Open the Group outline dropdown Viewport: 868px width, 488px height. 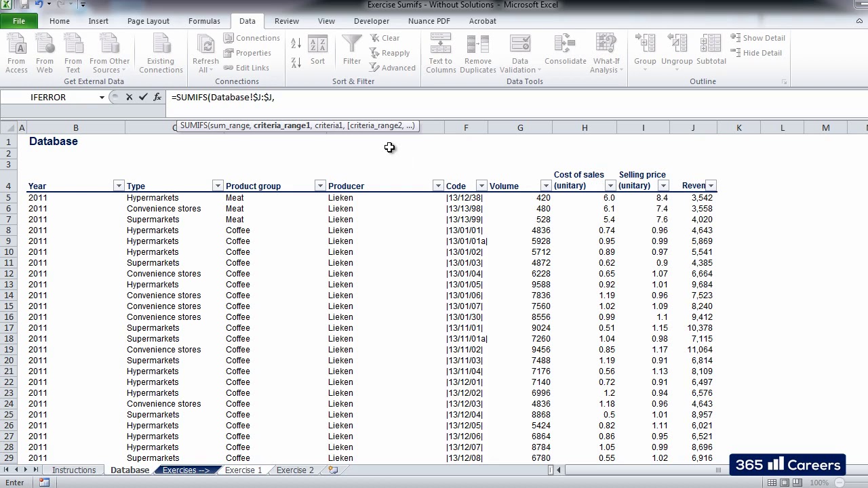[645, 51]
